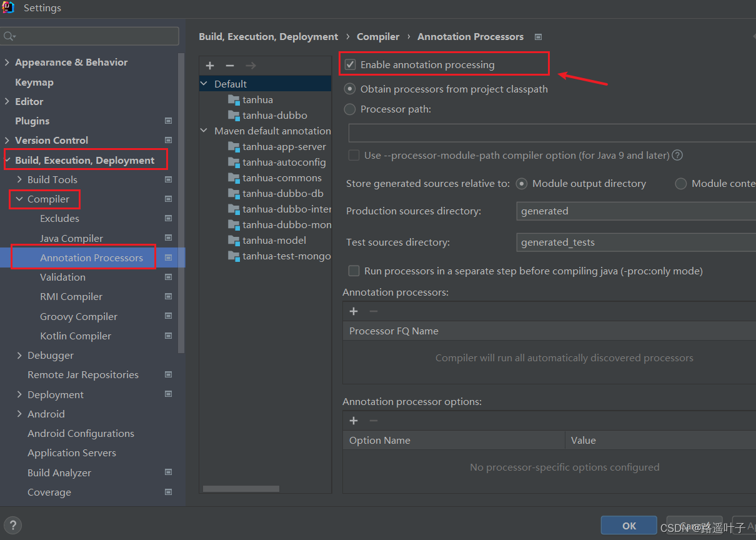The image size is (756, 540).
Task: Select tanhua-dubbo module under Default
Action: (x=275, y=115)
